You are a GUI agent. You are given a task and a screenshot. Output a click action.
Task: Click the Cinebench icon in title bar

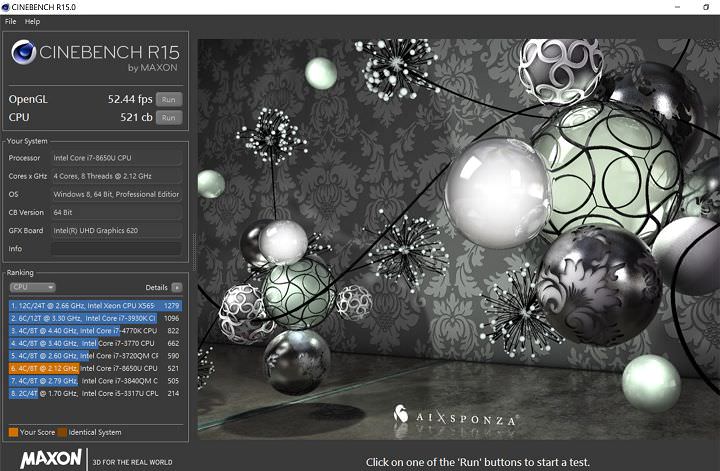tap(8, 6)
